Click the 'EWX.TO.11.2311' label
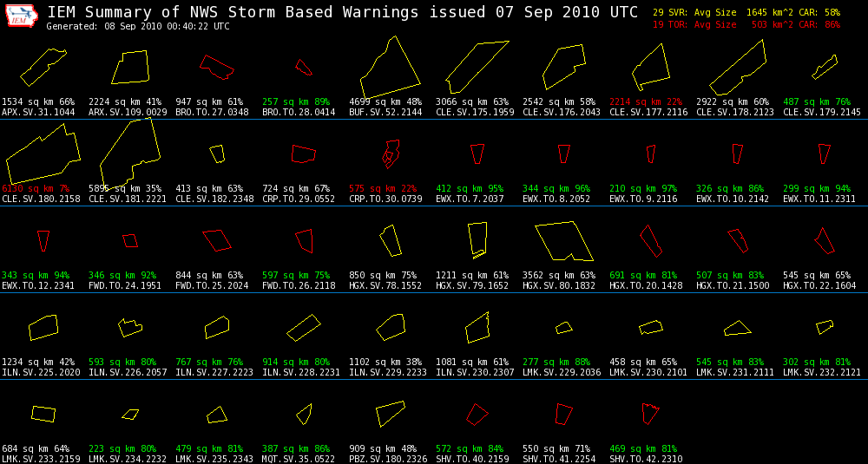 (x=819, y=199)
